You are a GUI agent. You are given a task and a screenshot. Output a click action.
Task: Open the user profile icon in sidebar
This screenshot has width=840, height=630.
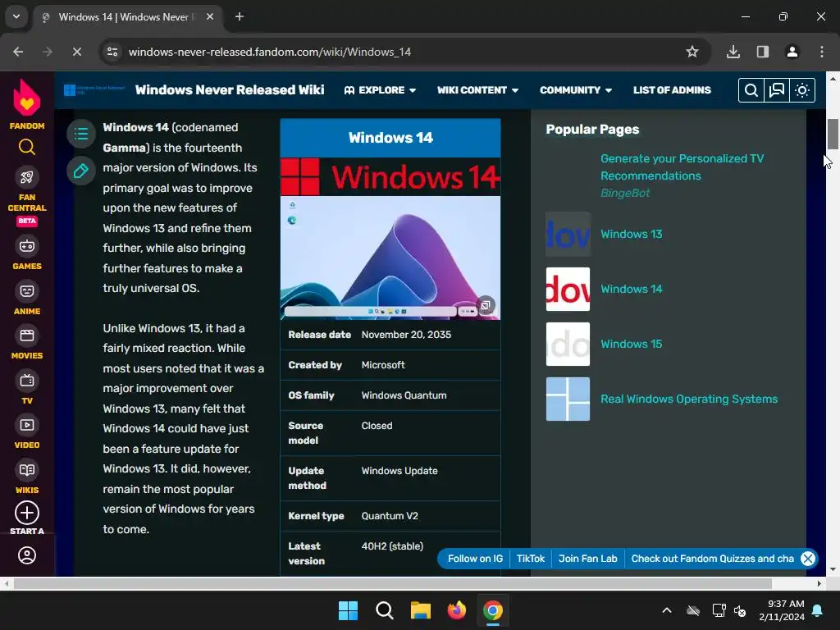click(x=27, y=555)
